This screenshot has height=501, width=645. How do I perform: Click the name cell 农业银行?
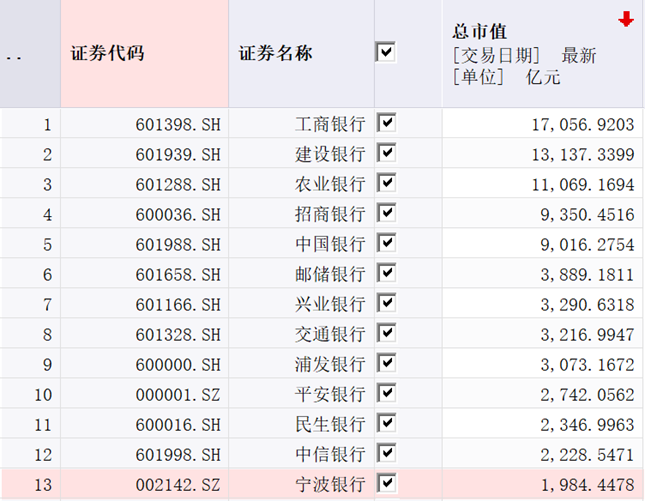tap(301, 184)
